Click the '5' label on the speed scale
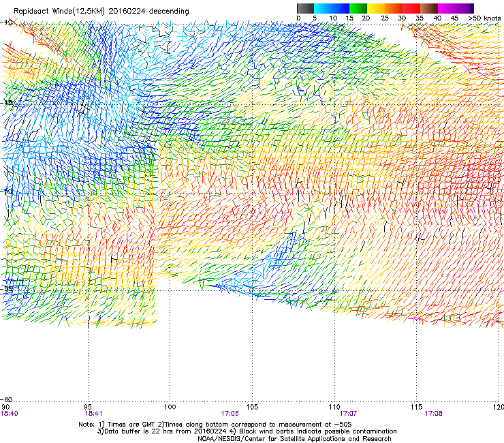Viewport: 504px width, 443px height. (x=315, y=18)
